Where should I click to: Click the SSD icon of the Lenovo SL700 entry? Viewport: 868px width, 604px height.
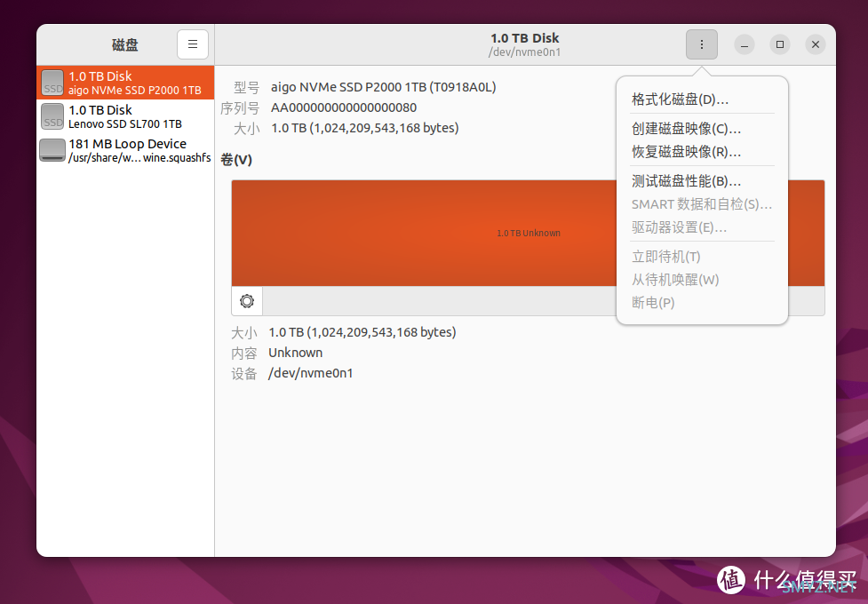(52, 116)
